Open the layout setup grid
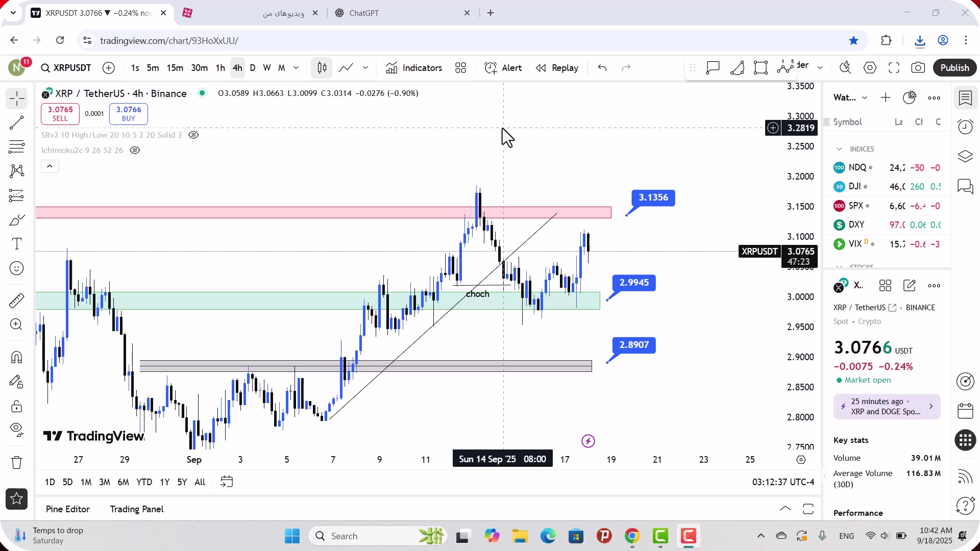The image size is (980, 551). click(461, 68)
